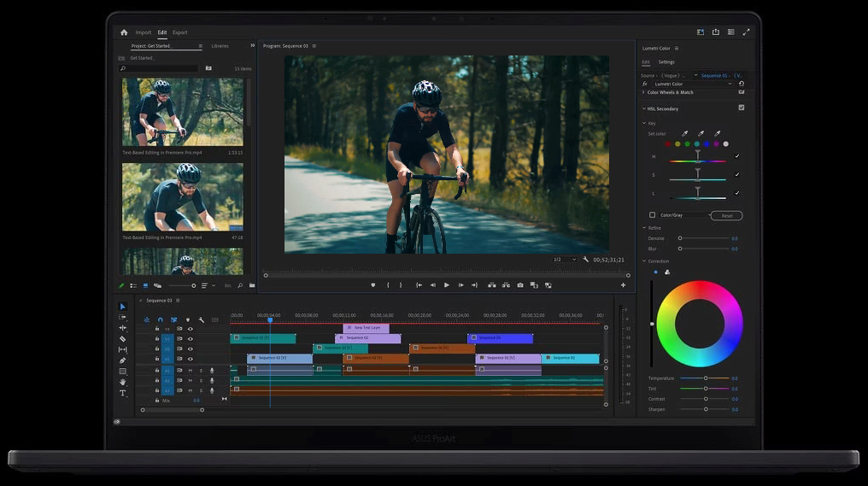868x486 pixels.
Task: Switch to the Export tab
Action: (179, 32)
